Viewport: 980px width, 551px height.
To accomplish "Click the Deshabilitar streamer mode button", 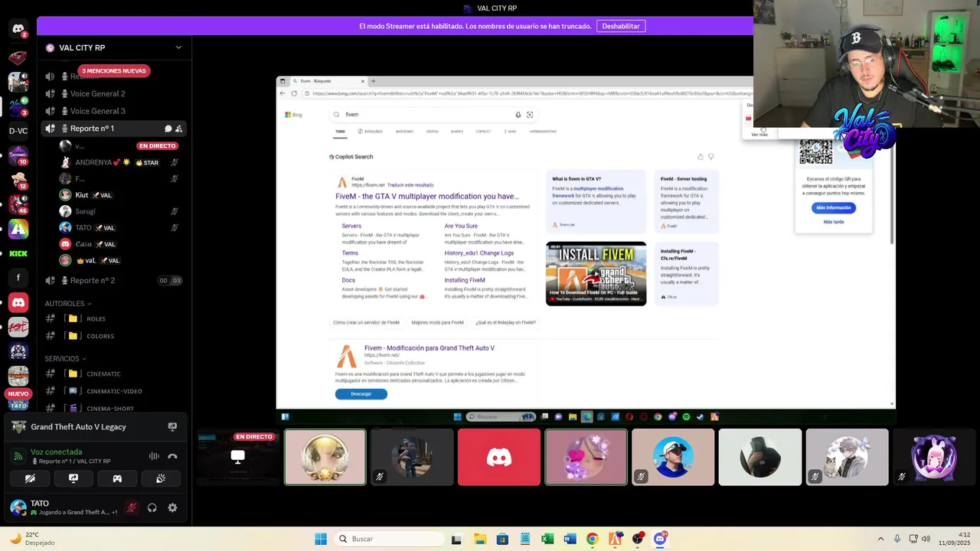I will pos(621,26).
